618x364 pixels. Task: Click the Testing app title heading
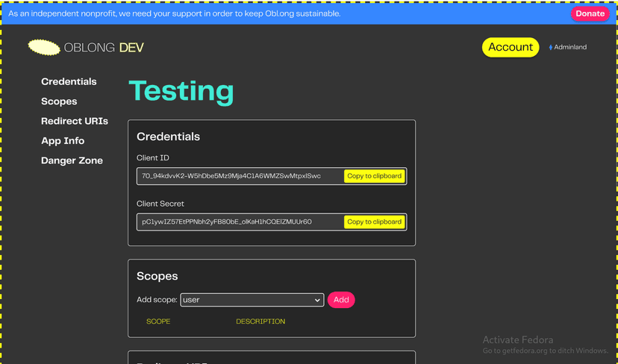pyautogui.click(x=181, y=91)
